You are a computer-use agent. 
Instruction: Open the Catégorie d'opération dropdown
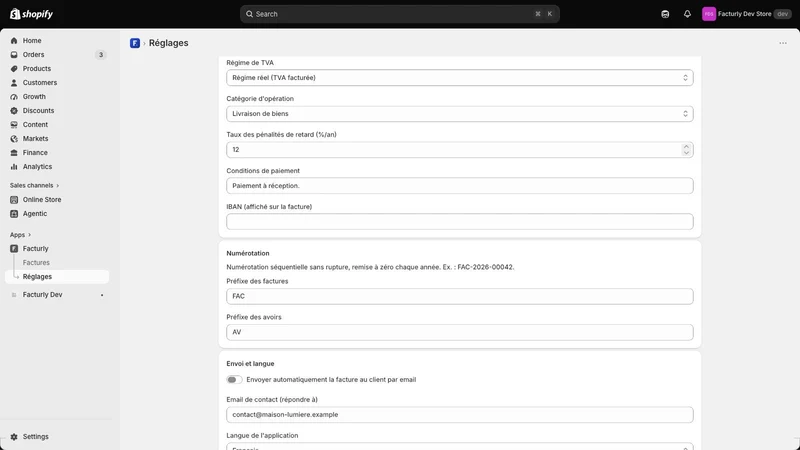[460, 114]
